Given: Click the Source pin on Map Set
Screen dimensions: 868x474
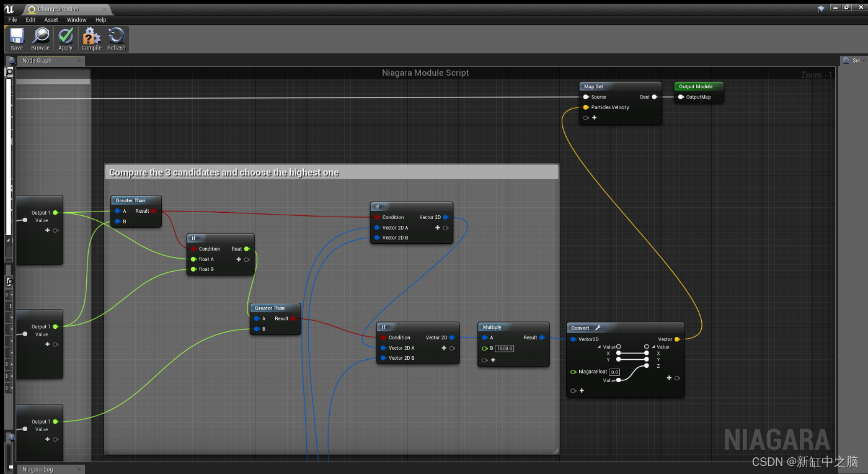Looking at the screenshot, I should (x=586, y=97).
